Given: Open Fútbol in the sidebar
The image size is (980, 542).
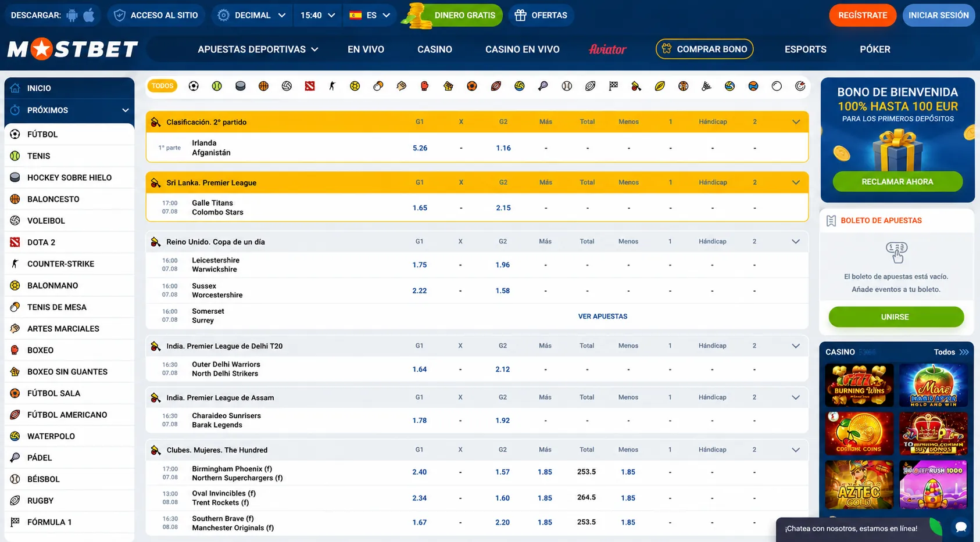Looking at the screenshot, I should click(x=69, y=134).
